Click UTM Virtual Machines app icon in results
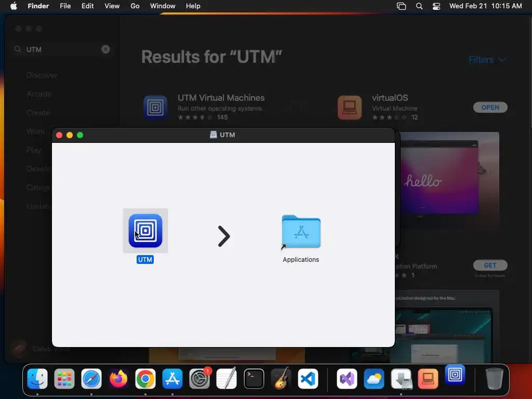This screenshot has height=399, width=532. (x=155, y=107)
